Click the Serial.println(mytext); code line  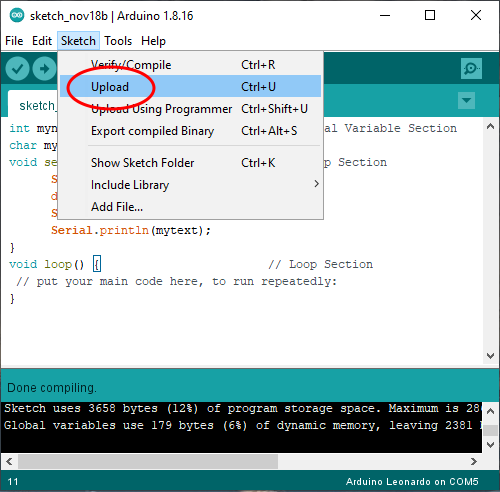pyautogui.click(x=131, y=230)
